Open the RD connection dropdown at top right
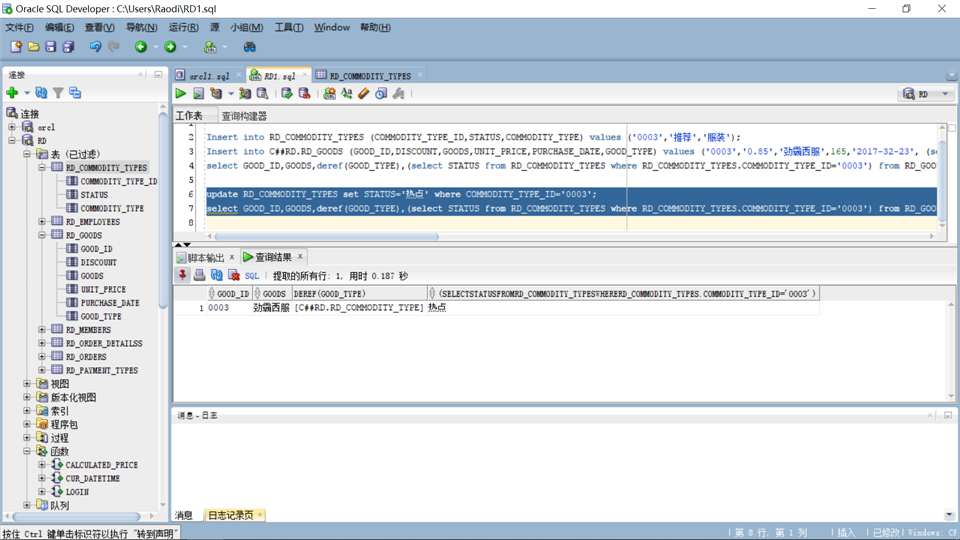 926,94
